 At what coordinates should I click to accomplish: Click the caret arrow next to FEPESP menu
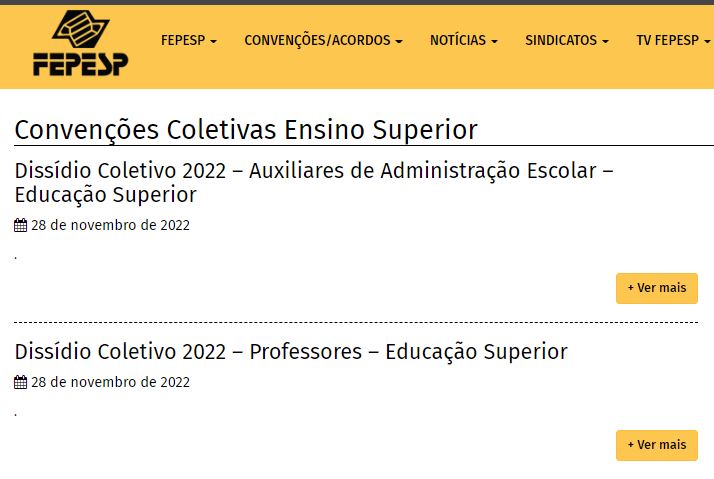click(213, 41)
